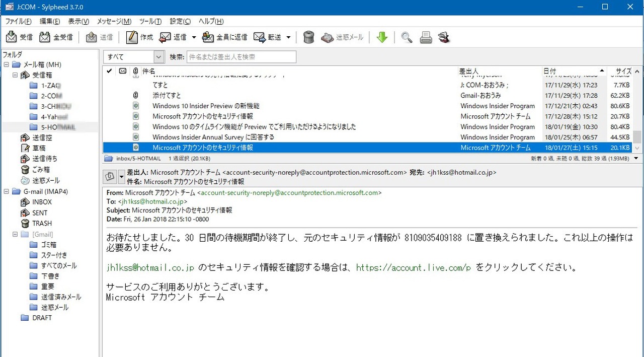Sort by the 差出人 column header
The width and height of the screenshot is (644, 357).
500,71
